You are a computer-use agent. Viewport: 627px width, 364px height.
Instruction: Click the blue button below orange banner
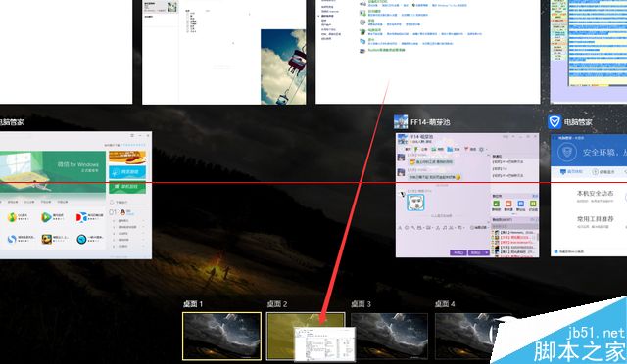pos(127,172)
